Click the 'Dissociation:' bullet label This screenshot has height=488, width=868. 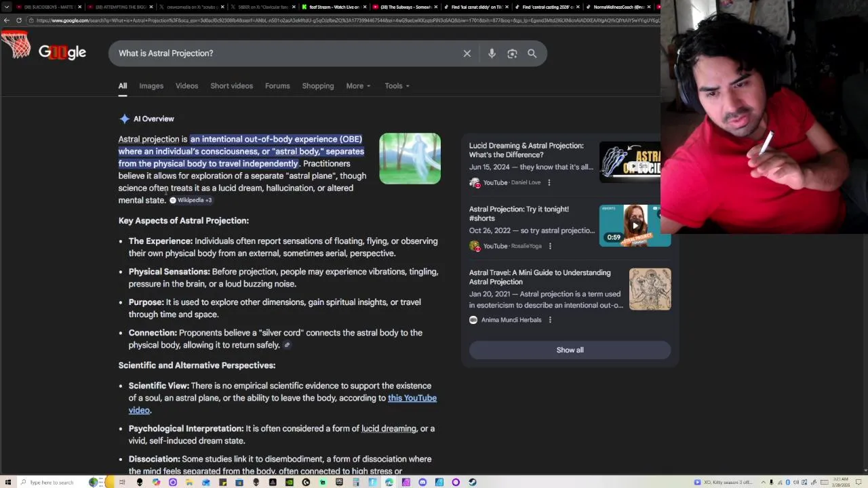pos(154,459)
